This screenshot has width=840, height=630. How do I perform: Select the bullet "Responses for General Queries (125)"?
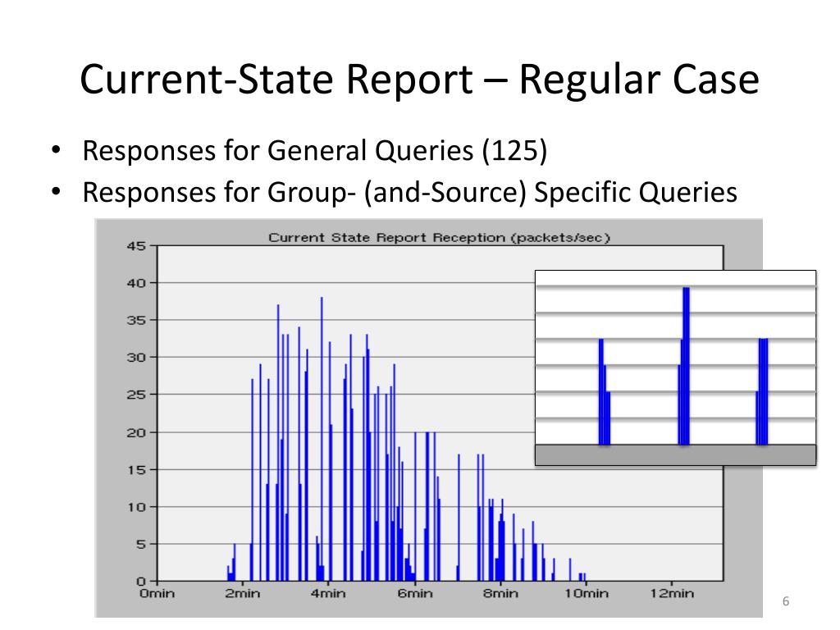314,150
